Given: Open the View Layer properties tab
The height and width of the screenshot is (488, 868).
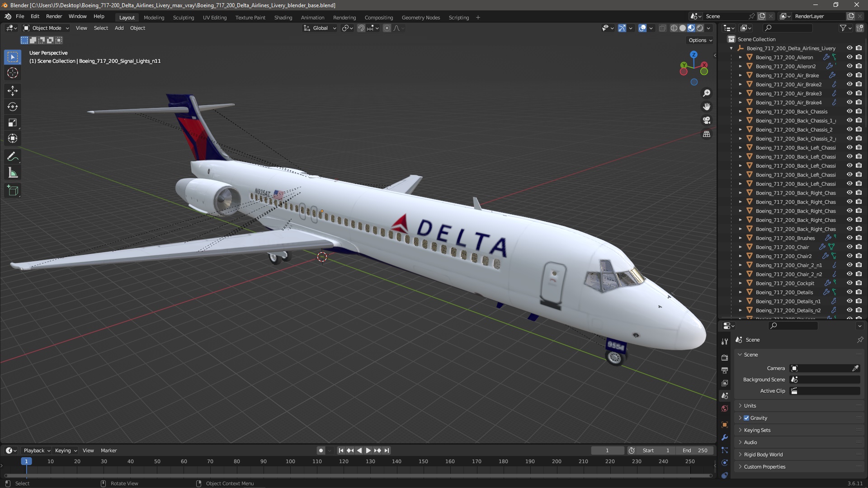Looking at the screenshot, I should 725,383.
